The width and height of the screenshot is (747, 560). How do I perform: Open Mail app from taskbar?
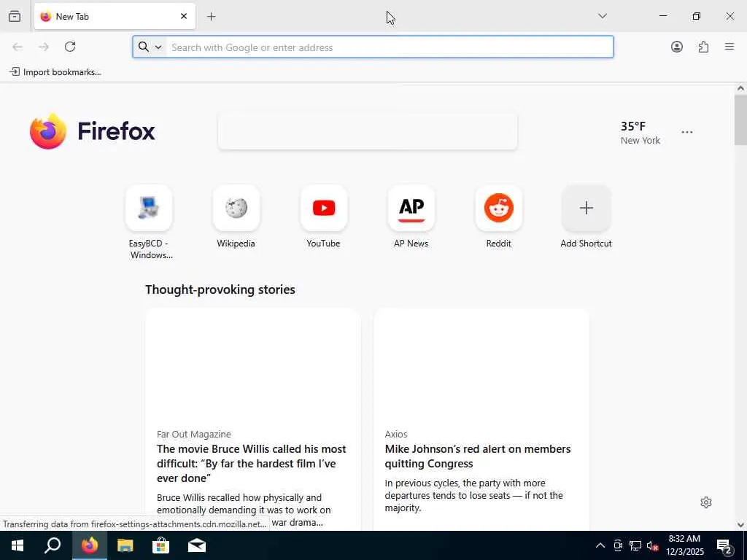point(197,545)
